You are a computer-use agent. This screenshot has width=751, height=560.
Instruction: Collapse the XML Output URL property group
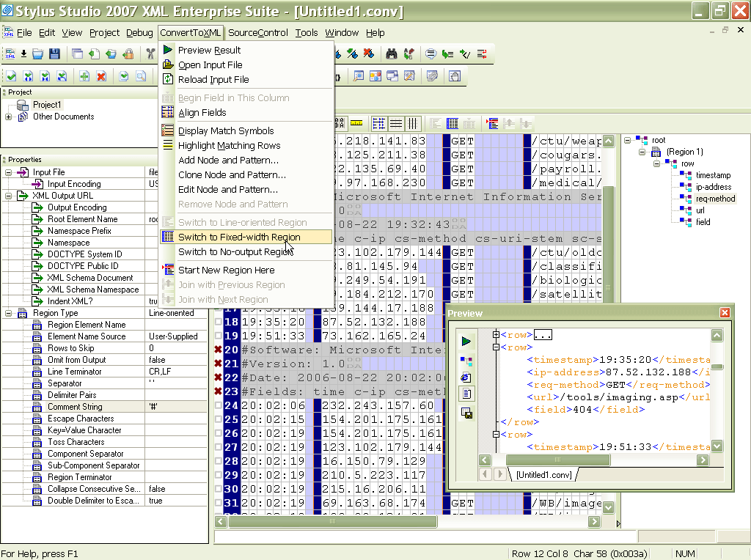click(8, 196)
